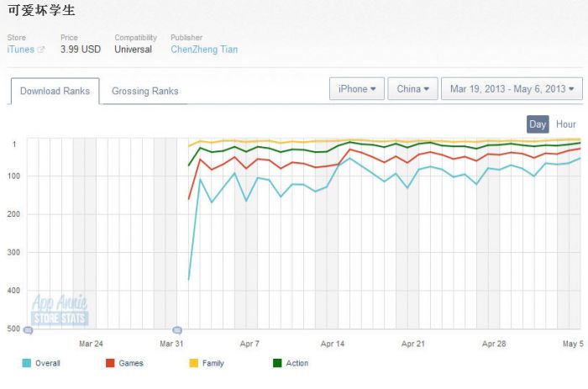Switch chart granularity to Hour
The image size is (588, 389).
[x=566, y=124]
